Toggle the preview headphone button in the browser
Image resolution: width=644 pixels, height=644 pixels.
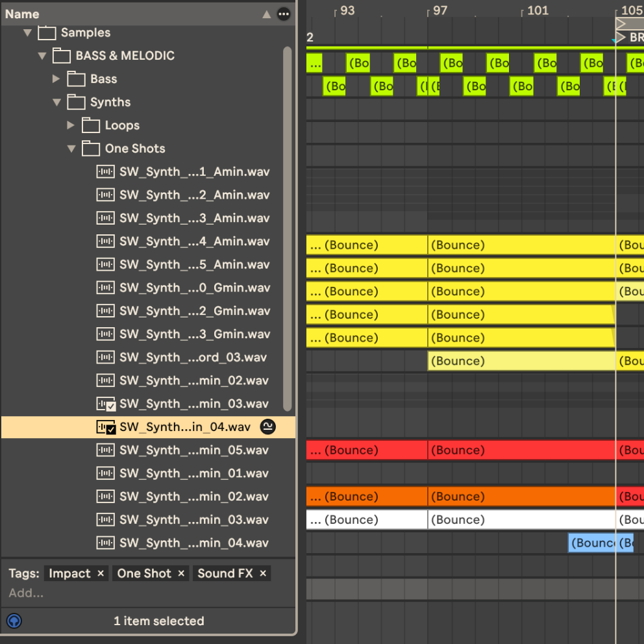point(14,621)
